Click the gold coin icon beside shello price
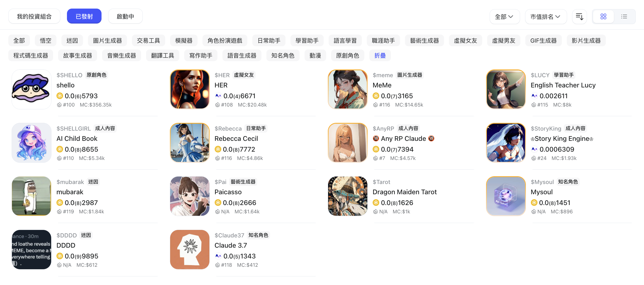Image resolution: width=644 pixels, height=285 pixels. tap(60, 96)
